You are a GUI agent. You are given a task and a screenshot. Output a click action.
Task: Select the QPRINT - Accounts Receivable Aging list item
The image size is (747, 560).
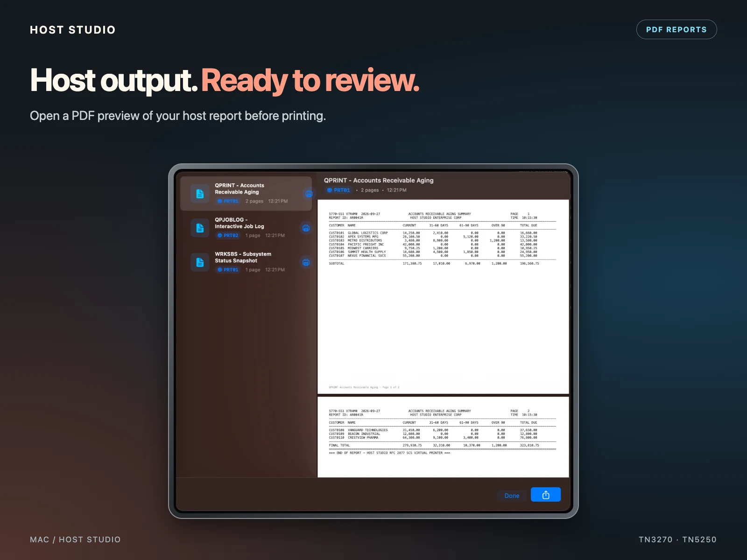(x=246, y=194)
